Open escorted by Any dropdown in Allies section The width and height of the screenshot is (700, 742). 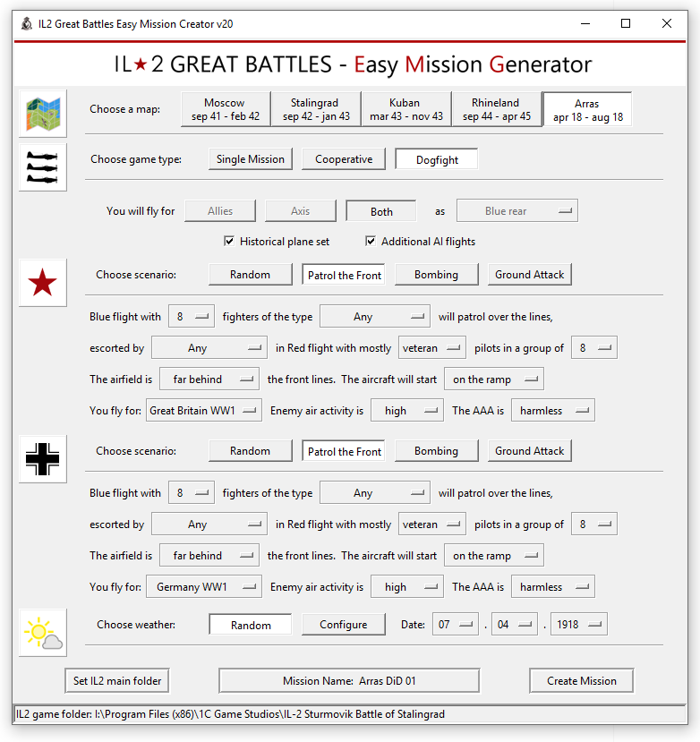(209, 348)
